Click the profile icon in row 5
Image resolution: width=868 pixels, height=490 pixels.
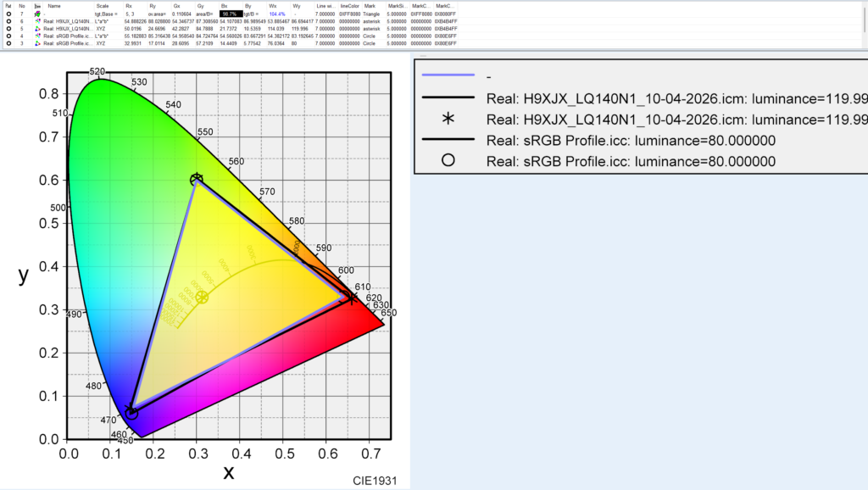coord(36,29)
